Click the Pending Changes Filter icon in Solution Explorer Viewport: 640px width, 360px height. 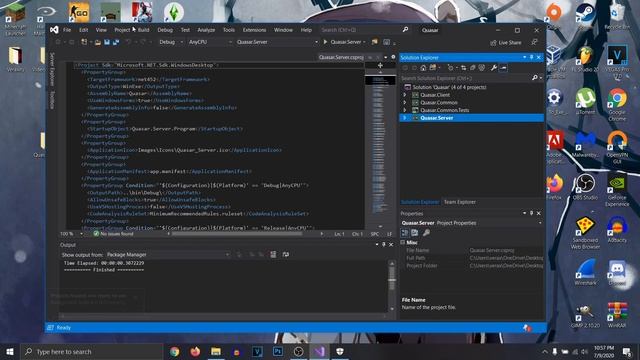450,68
